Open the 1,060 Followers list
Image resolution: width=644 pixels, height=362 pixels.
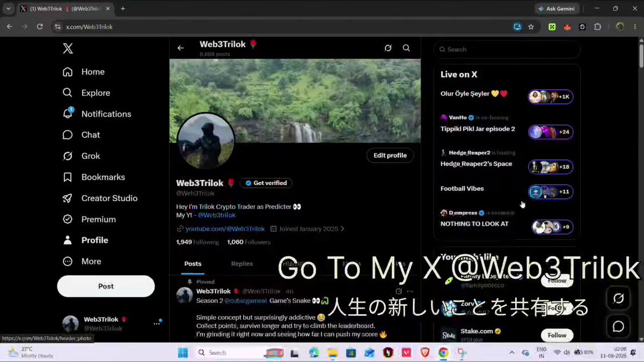pyautogui.click(x=249, y=242)
